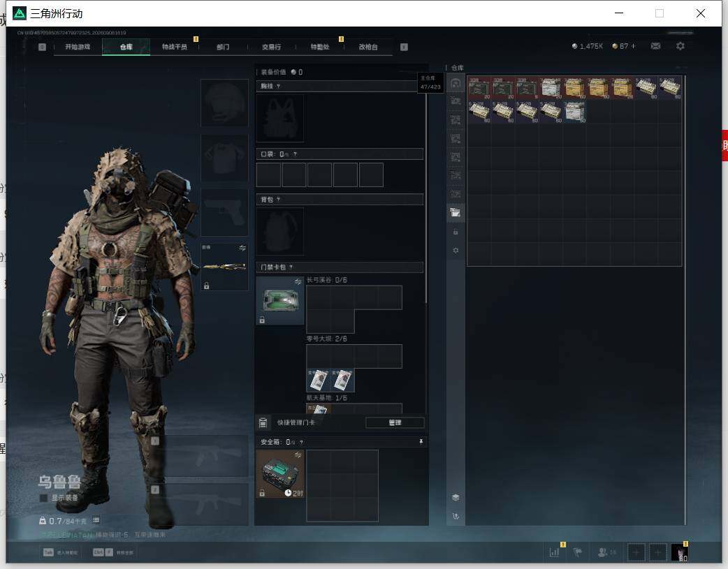This screenshot has height=569, width=728.
Task: Click the first plus squad slot in bottom bar
Action: [x=636, y=552]
